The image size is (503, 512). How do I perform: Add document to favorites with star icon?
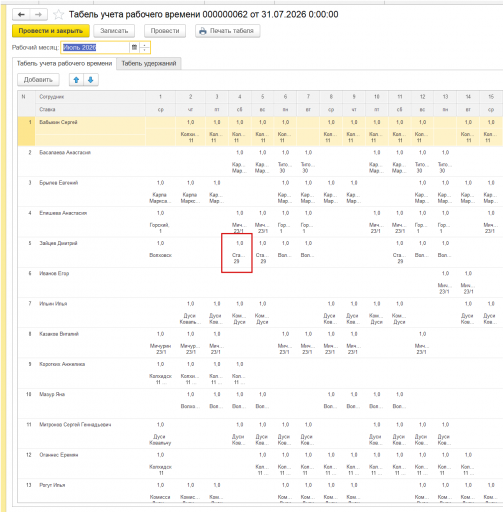[59, 14]
